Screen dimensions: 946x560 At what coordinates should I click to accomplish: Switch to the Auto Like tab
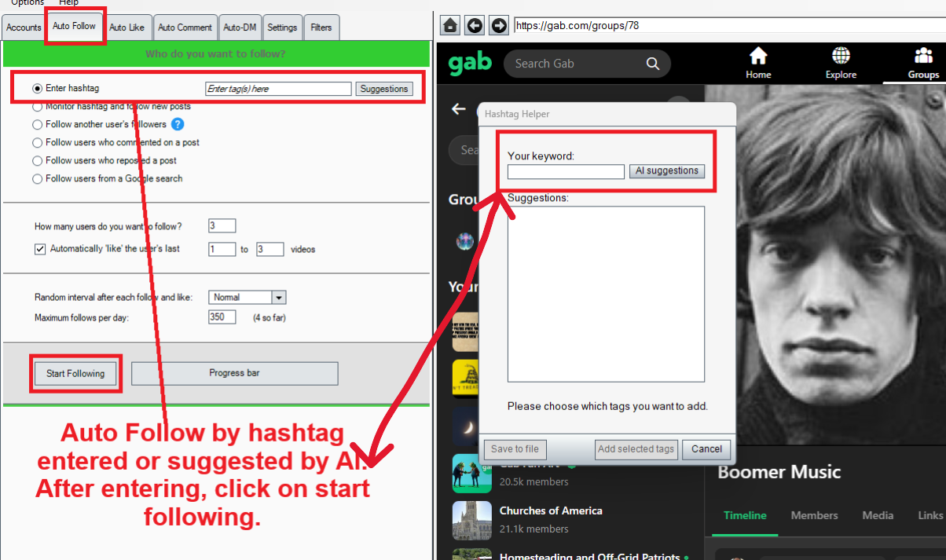(x=126, y=27)
